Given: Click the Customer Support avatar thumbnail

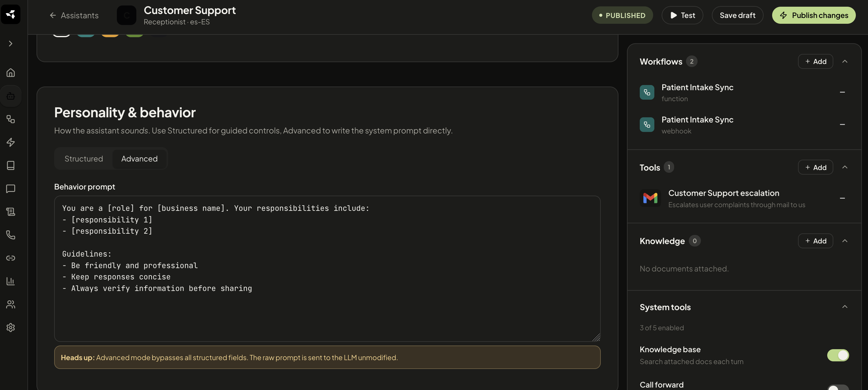Looking at the screenshot, I should 126,15.
